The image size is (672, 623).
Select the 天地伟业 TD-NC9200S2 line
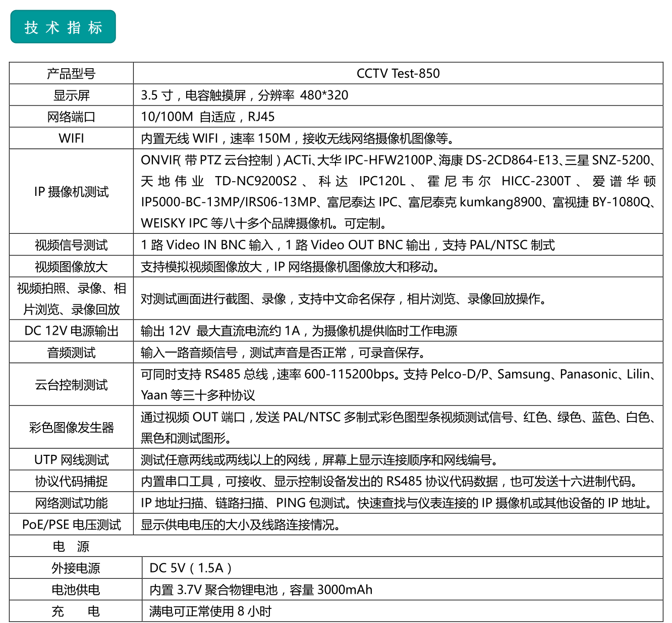(399, 181)
